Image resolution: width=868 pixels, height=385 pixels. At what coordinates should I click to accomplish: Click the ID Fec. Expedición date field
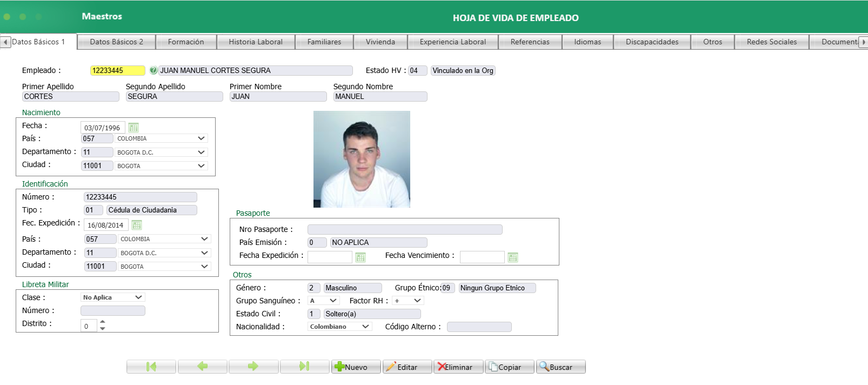click(x=106, y=225)
